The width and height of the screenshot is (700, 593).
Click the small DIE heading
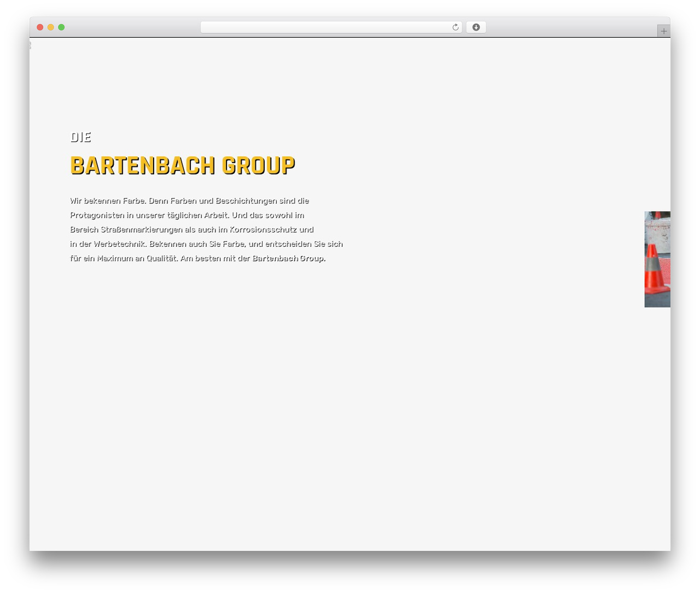[x=81, y=137]
